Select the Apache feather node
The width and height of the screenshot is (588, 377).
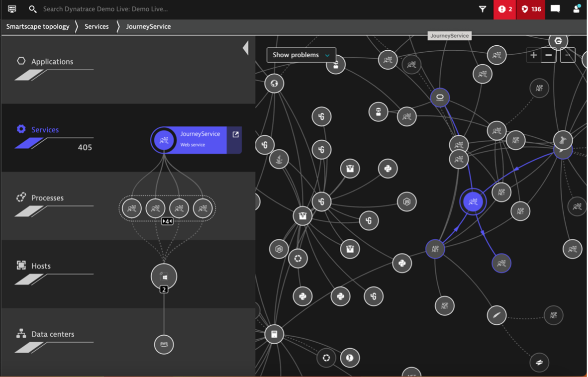tap(496, 315)
